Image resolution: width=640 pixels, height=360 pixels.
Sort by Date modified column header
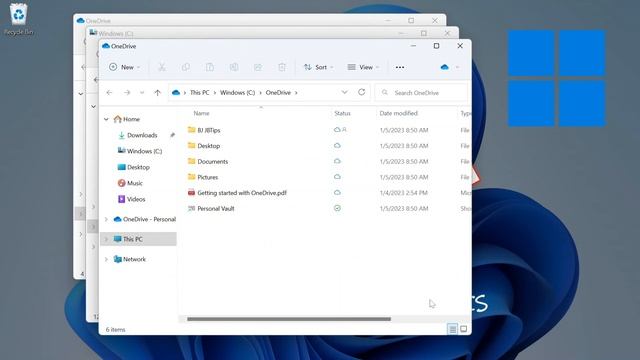pyautogui.click(x=398, y=113)
